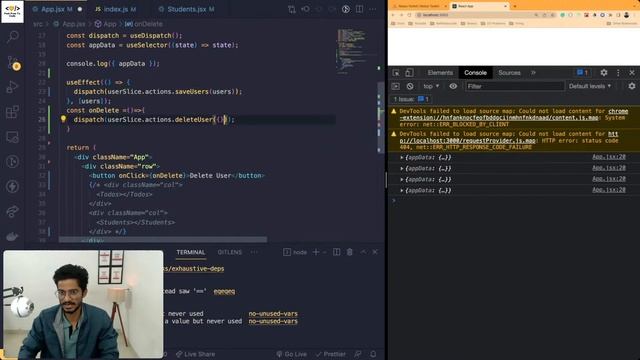The height and width of the screenshot is (360, 640).
Task: Click the 1 Issue link in console
Action: coord(411,99)
